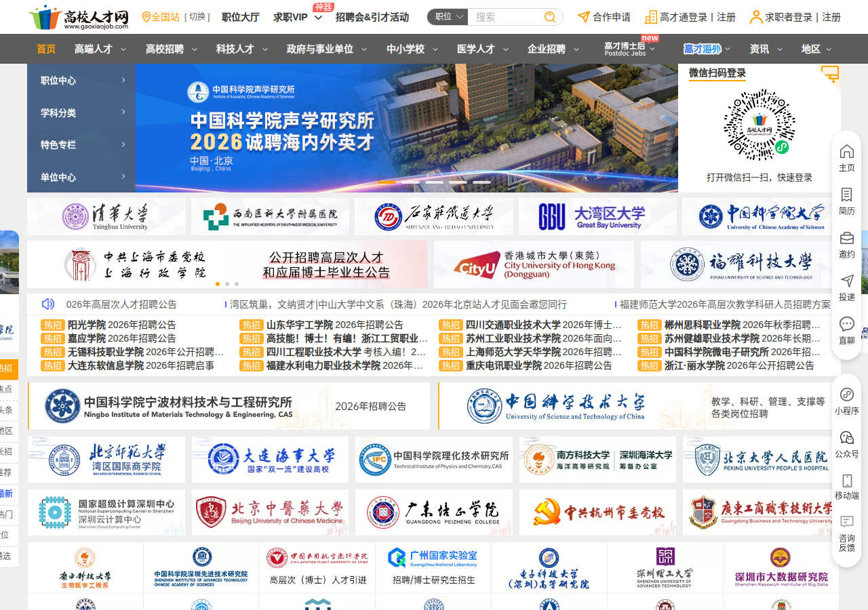The height and width of the screenshot is (610, 868).
Task: Click the building icon next to 高才通登录
Action: (x=651, y=17)
